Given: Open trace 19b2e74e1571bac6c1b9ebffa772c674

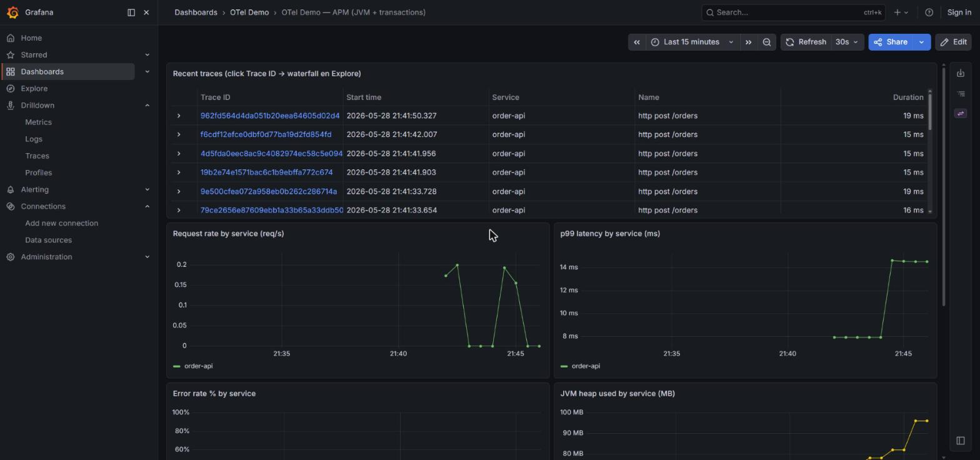Looking at the screenshot, I should point(266,172).
